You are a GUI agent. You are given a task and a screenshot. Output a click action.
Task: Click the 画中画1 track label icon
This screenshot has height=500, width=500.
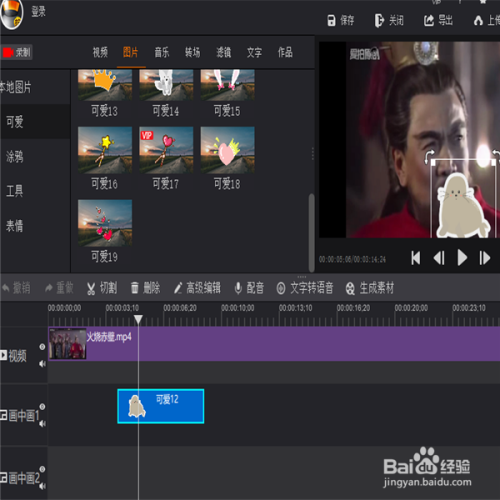coord(4,416)
